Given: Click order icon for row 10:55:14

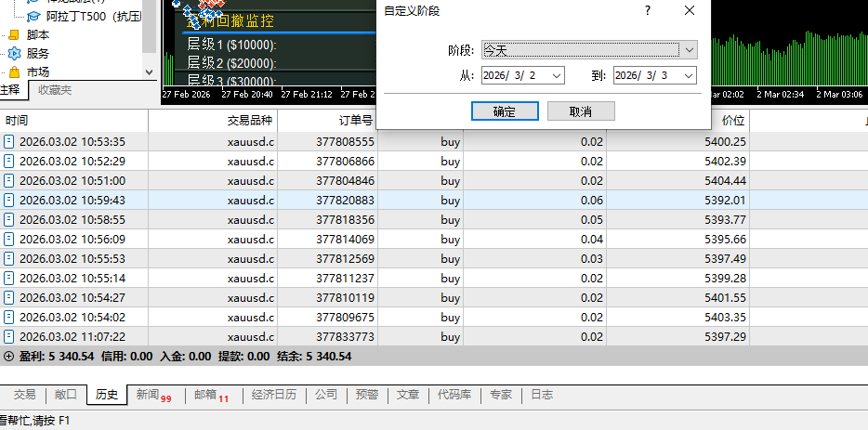Looking at the screenshot, I should 9,278.
